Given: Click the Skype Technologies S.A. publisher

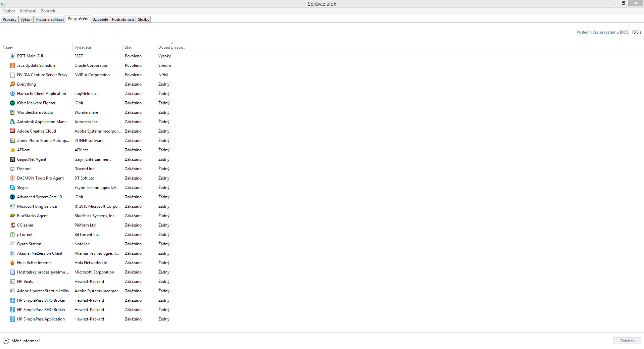Looking at the screenshot, I should click(96, 188).
